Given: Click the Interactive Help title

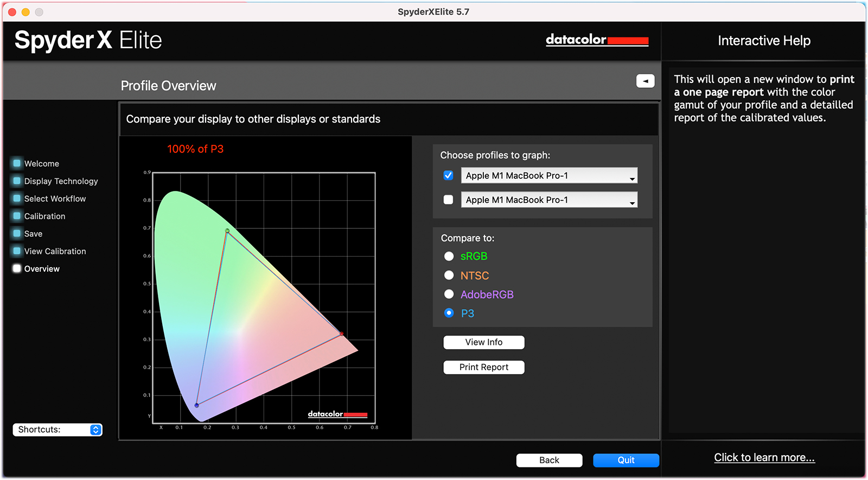Looking at the screenshot, I should [x=764, y=41].
